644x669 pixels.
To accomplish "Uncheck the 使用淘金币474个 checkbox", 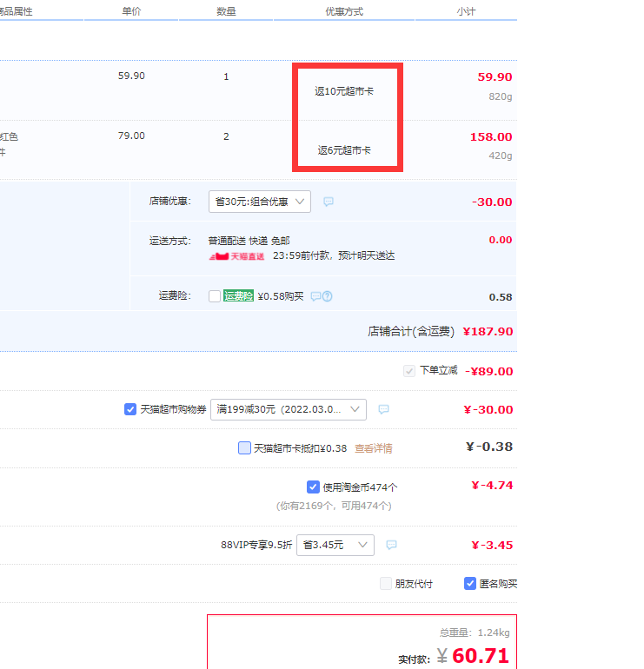I will [313, 487].
